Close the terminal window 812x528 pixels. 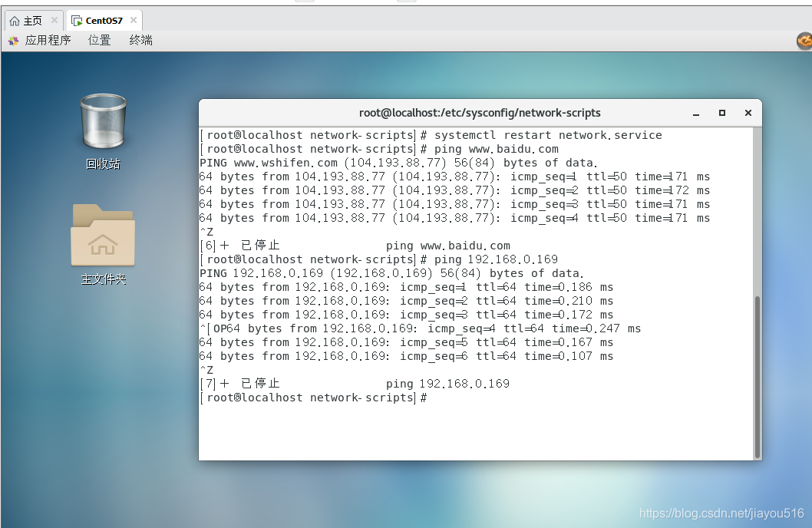coord(748,113)
